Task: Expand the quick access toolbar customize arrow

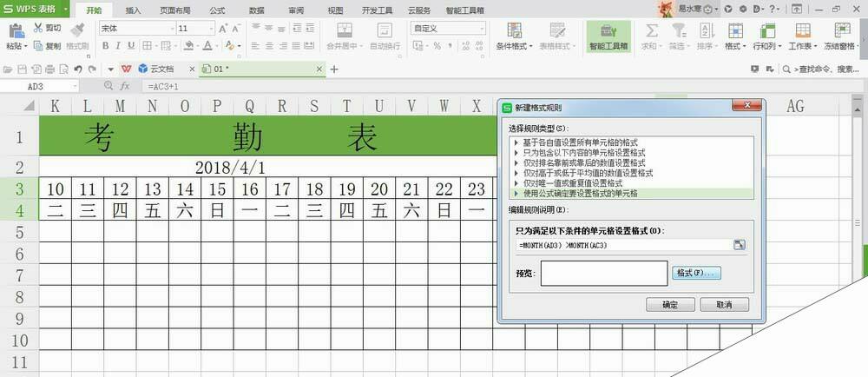Action: 110,69
